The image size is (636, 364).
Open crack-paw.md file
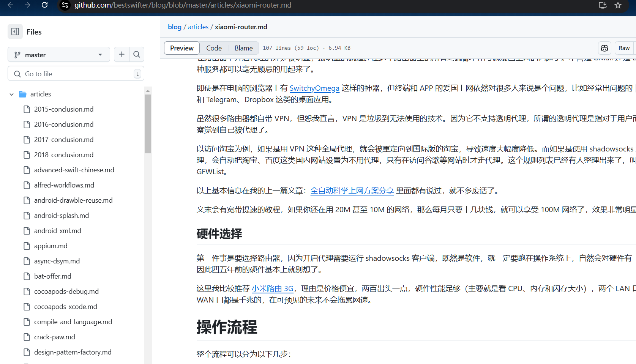click(55, 337)
